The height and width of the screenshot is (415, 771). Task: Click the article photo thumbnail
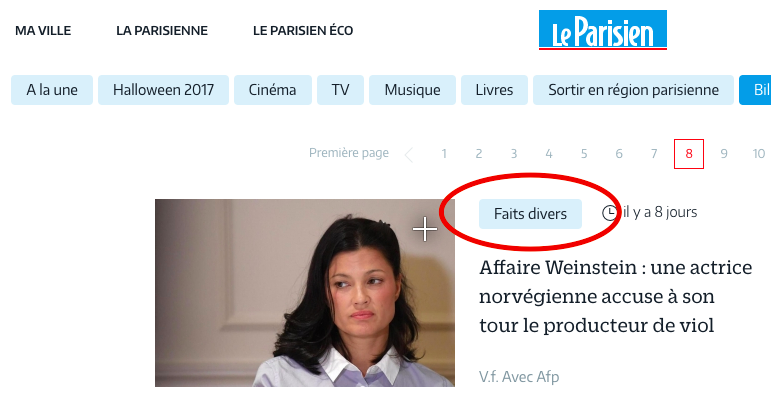point(304,293)
